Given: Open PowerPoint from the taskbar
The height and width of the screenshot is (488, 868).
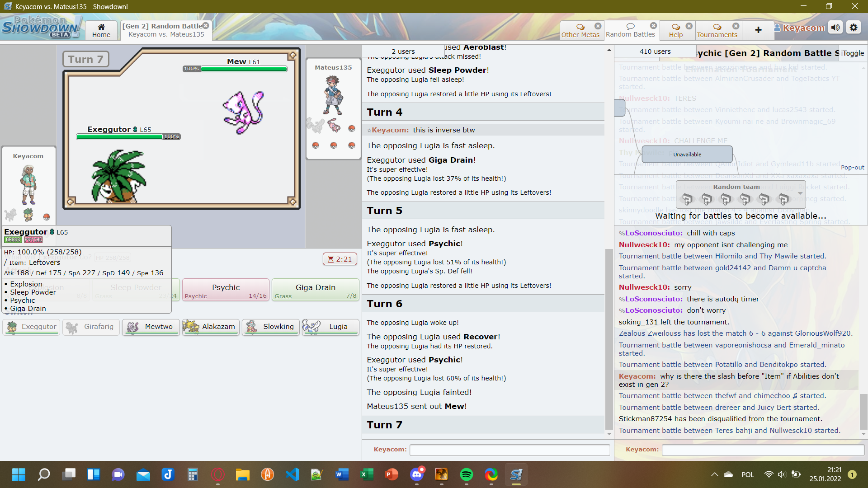Looking at the screenshot, I should tap(392, 474).
